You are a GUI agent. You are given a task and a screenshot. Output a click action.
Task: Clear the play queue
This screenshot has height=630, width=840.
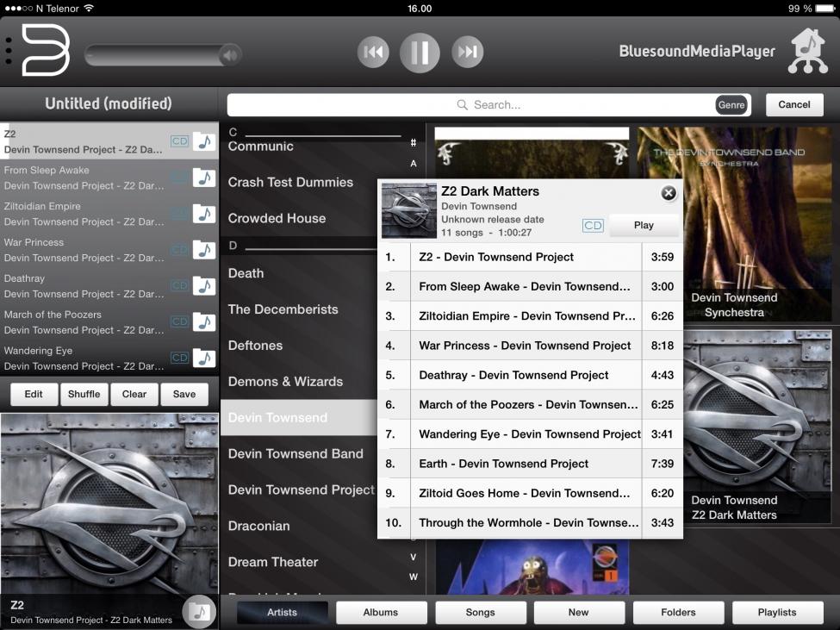coord(134,394)
